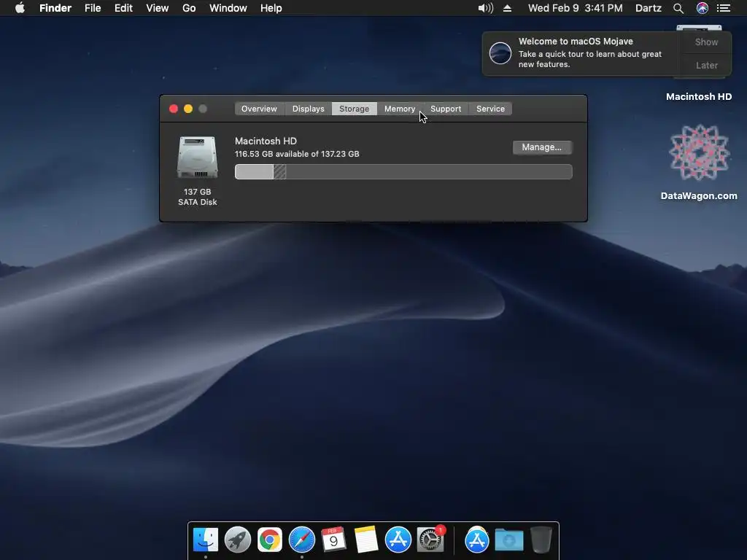Screen dimensions: 747x560
Task: Open the Apple menu
Action: tap(20, 8)
